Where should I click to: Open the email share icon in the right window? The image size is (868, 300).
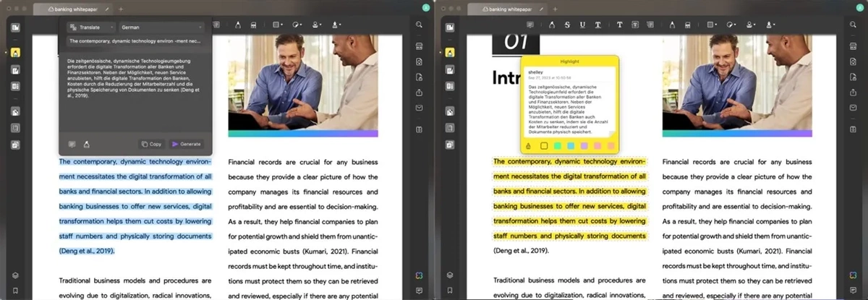coord(853,108)
